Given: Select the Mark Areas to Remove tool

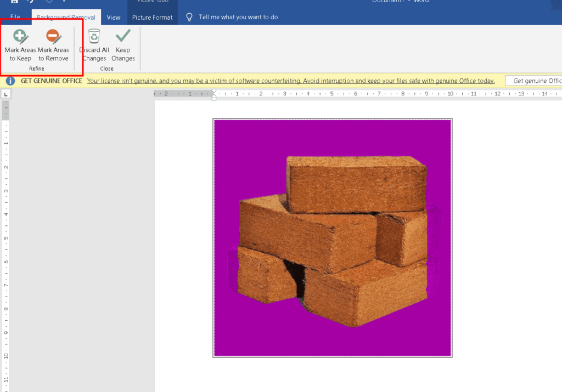Looking at the screenshot, I should (x=53, y=46).
